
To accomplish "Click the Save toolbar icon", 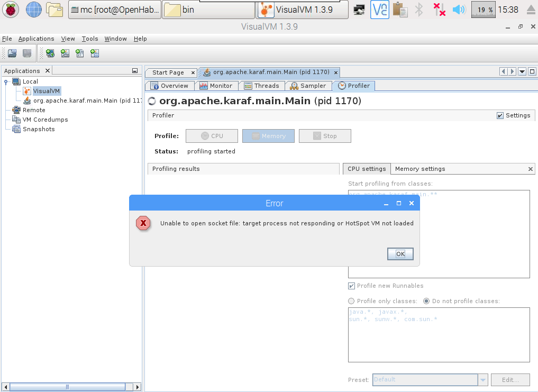I will pos(27,53).
